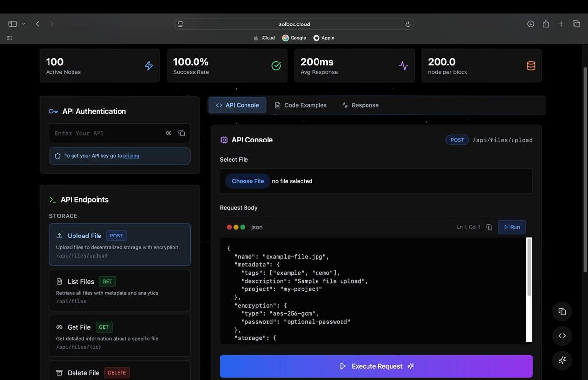
Task: Open the page settings icon in the address bar
Action: pyautogui.click(x=181, y=24)
